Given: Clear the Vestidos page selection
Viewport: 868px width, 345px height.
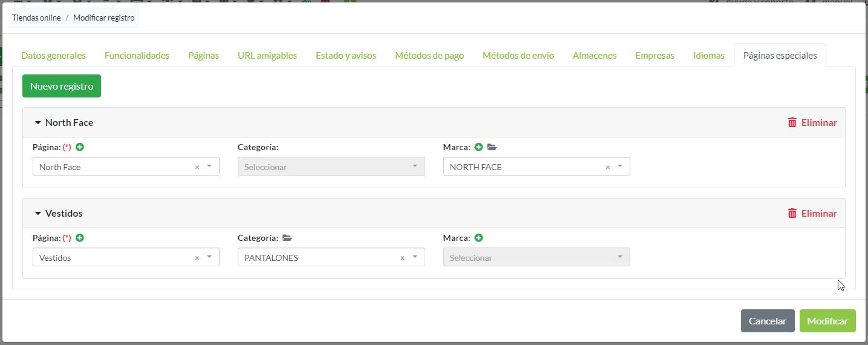Looking at the screenshot, I should click(x=197, y=258).
